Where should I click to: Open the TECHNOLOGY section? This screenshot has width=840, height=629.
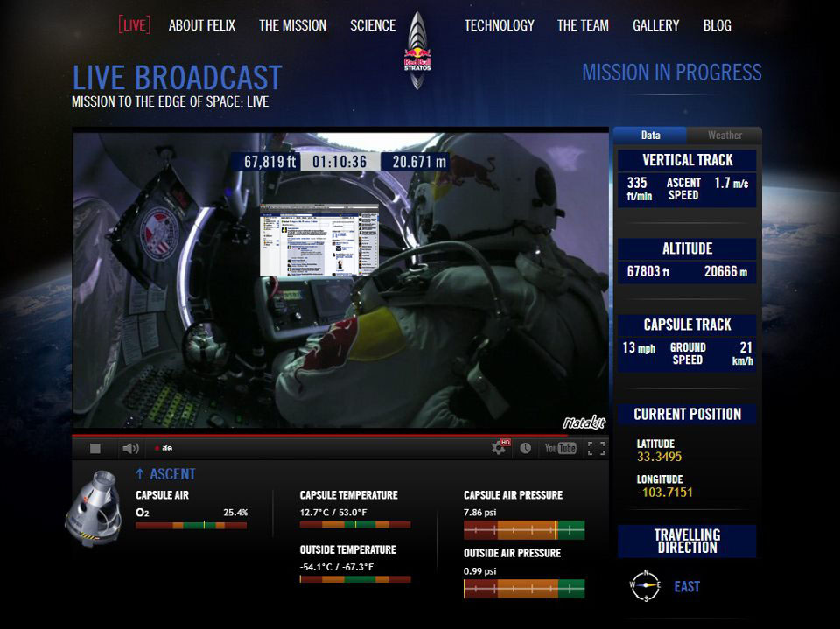click(500, 25)
